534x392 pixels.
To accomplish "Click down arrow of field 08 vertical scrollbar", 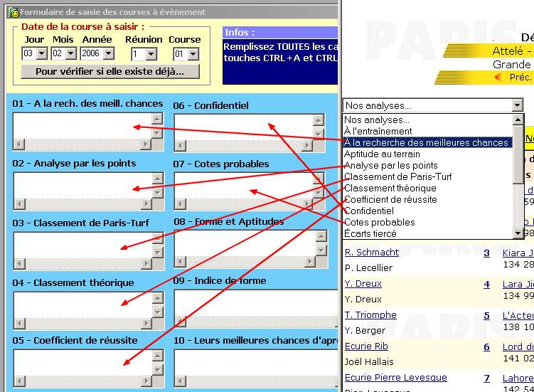I will (321, 250).
